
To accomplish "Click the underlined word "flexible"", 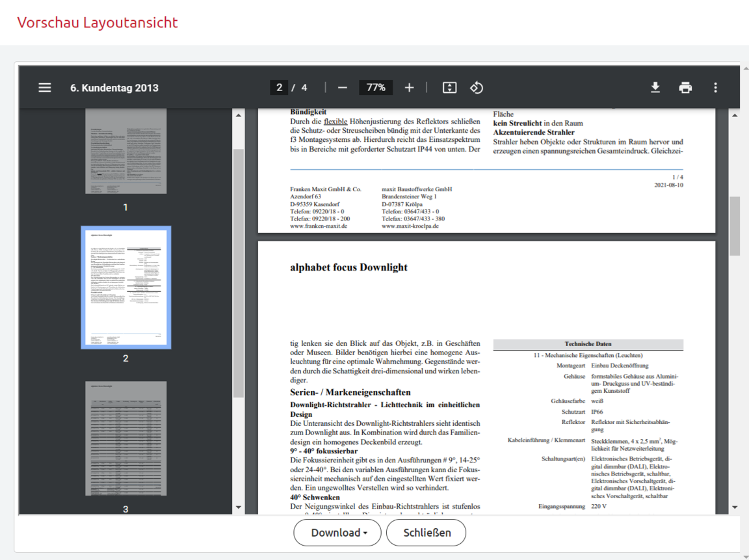I will coord(335,122).
